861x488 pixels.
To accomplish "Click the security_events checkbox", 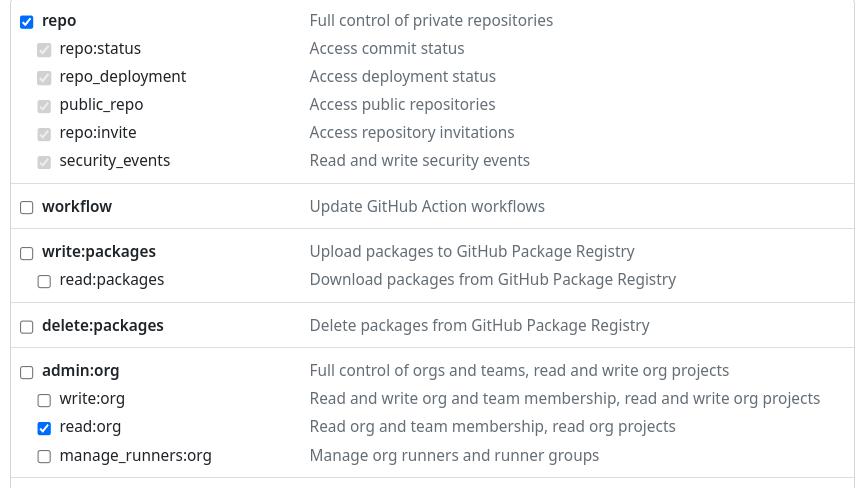I will pyautogui.click(x=44, y=161).
